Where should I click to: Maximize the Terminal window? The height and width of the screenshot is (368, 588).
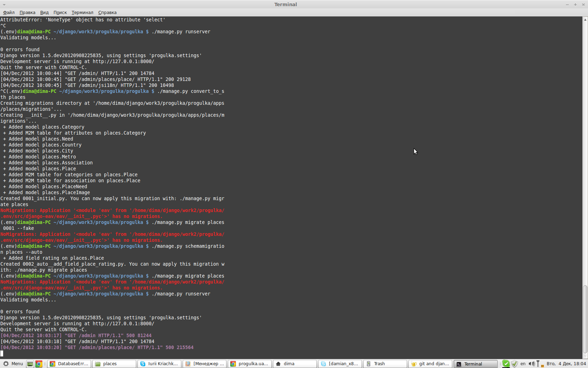click(575, 5)
